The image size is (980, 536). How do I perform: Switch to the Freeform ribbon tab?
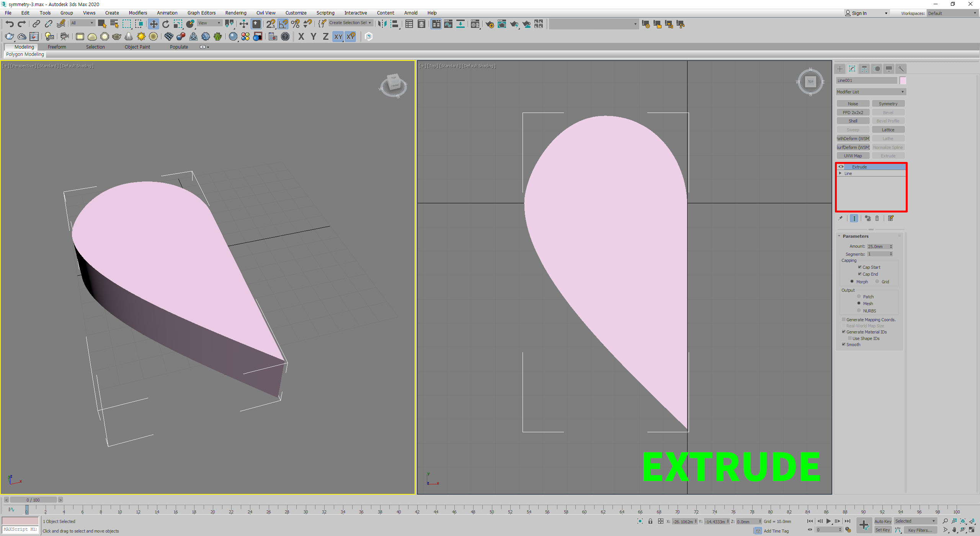tap(57, 47)
